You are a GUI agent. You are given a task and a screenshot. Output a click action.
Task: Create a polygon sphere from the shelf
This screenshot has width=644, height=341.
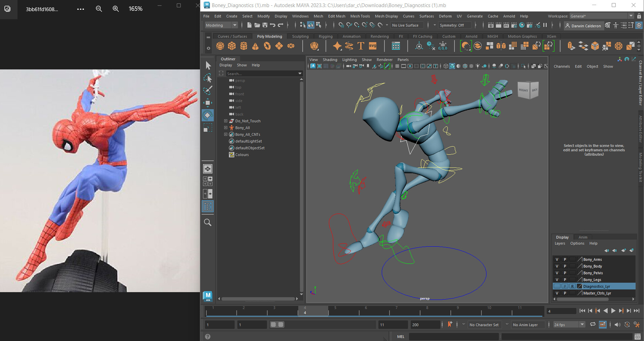(220, 46)
